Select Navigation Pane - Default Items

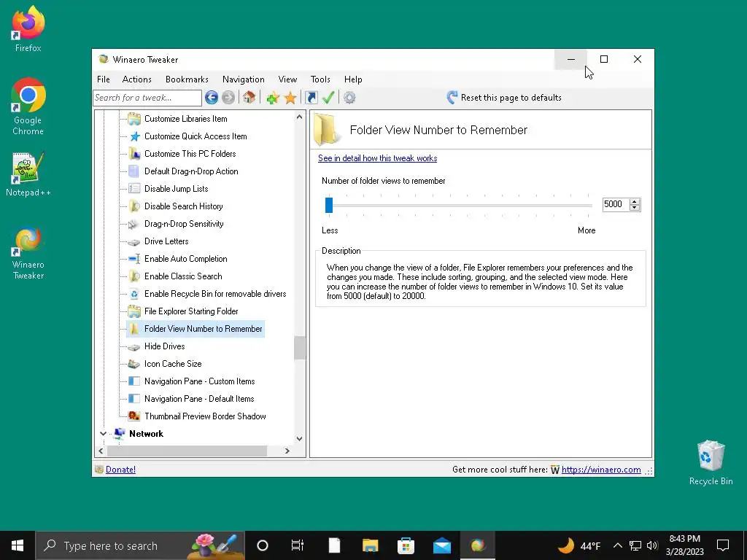tap(199, 399)
